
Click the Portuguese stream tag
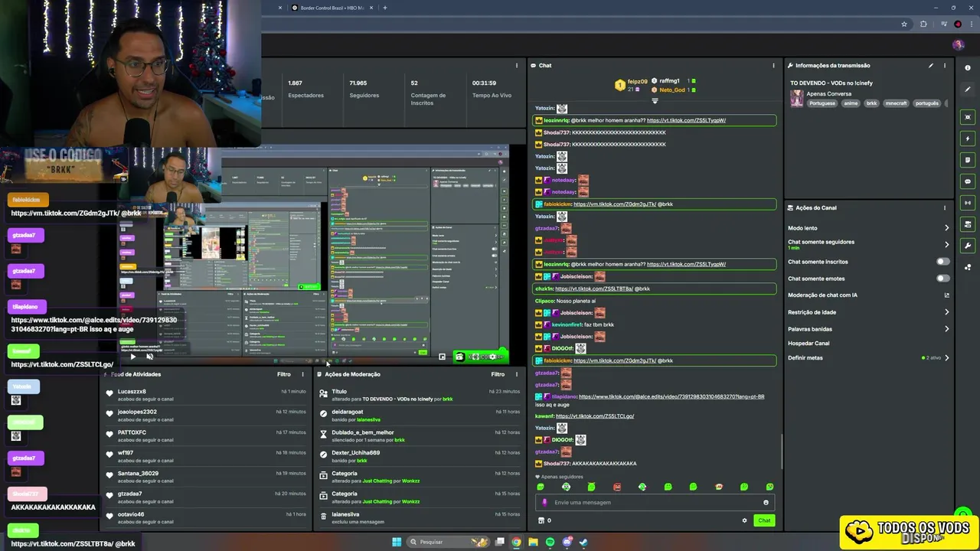point(822,103)
